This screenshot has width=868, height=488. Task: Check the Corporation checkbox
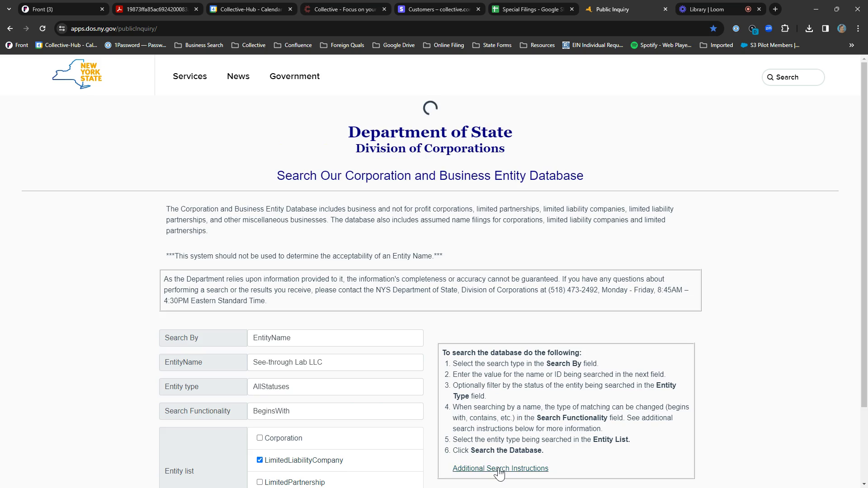click(259, 438)
